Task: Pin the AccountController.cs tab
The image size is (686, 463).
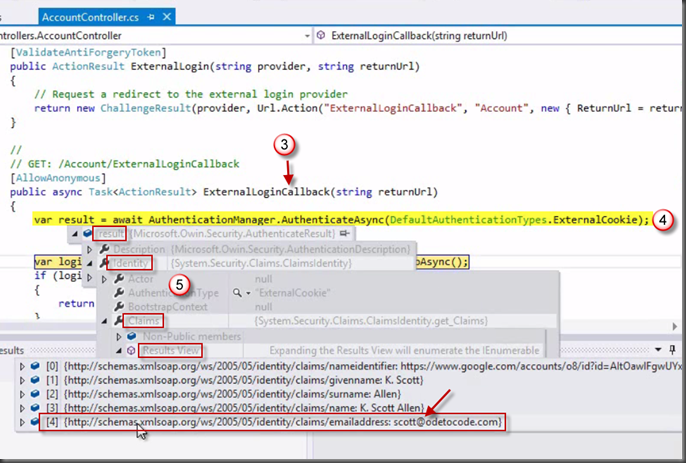Action: pyautogui.click(x=151, y=17)
